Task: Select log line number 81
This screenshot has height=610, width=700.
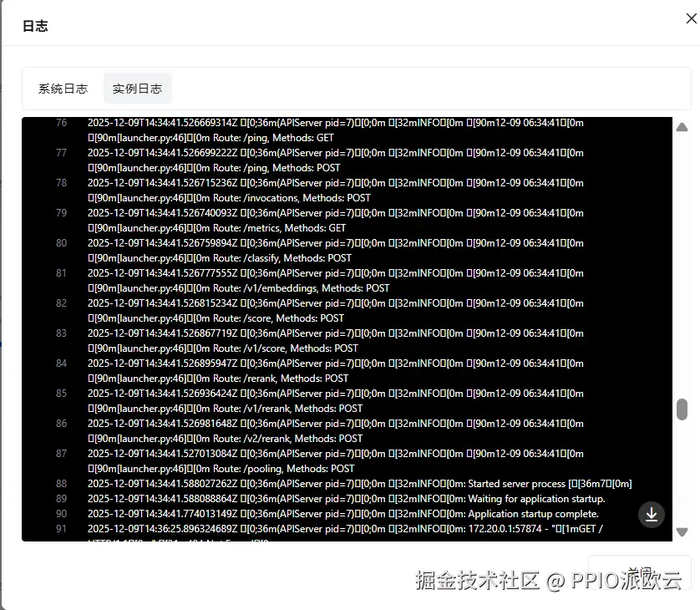Action: (61, 273)
